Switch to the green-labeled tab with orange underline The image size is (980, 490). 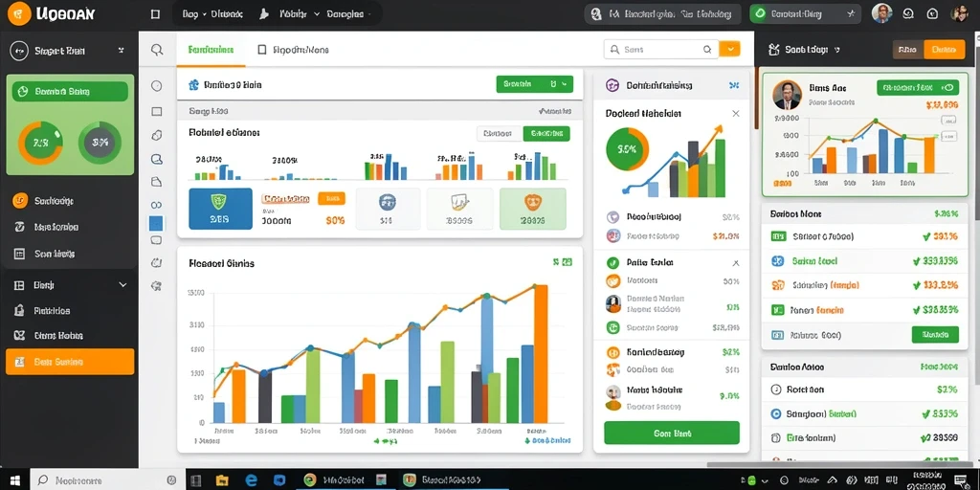[211, 50]
